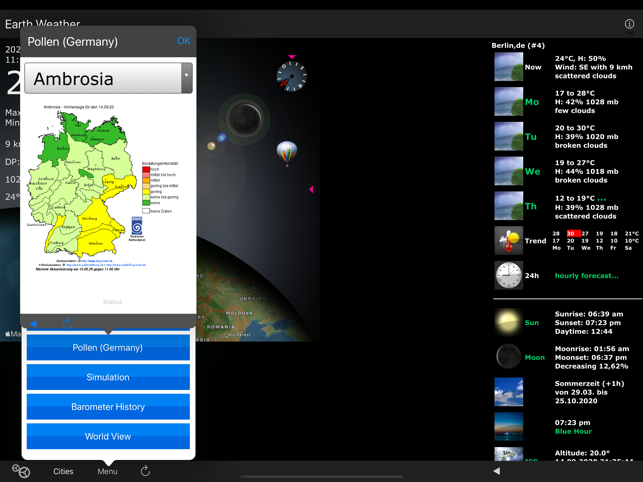
Task: Click the Berlin,de (#4) city heading
Action: (x=518, y=46)
